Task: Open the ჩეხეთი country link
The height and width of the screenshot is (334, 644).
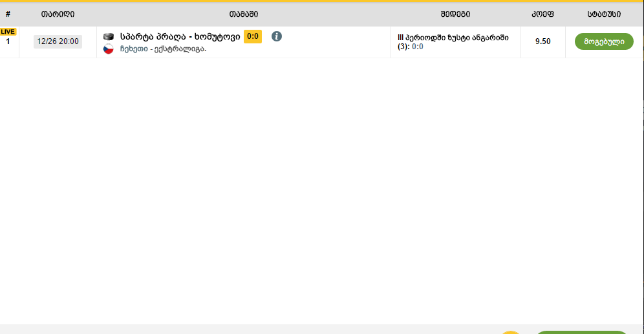Action: coord(133,49)
